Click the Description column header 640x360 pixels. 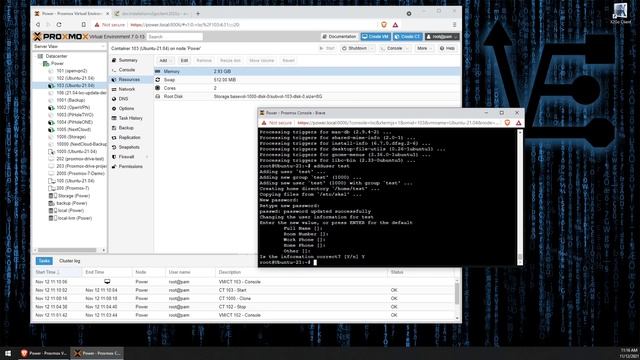pyautogui.click(x=301, y=272)
